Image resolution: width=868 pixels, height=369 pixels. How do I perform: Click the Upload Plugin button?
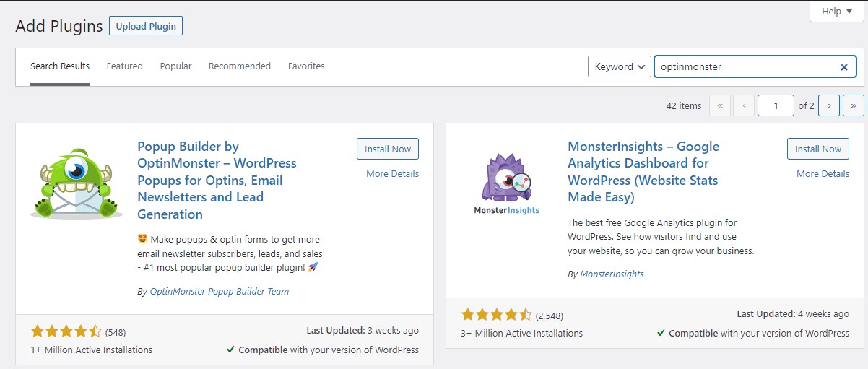[x=146, y=26]
